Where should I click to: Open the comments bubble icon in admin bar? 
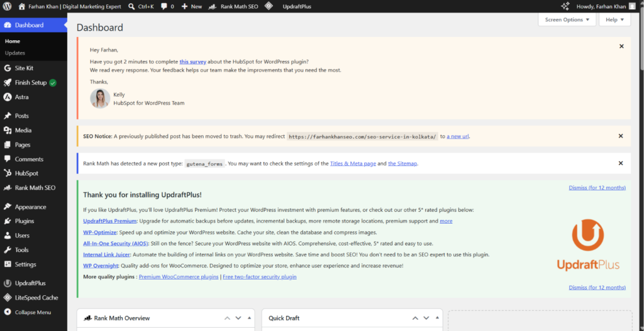[164, 6]
